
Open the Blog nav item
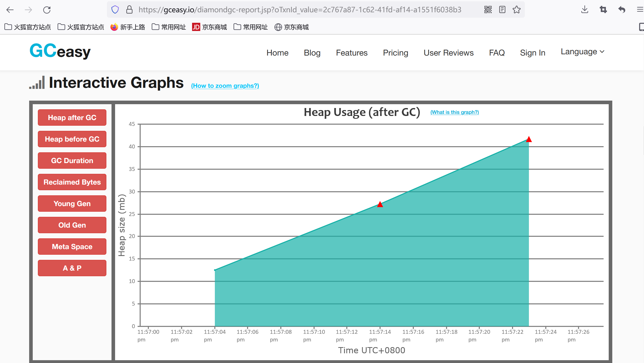pyautogui.click(x=312, y=53)
